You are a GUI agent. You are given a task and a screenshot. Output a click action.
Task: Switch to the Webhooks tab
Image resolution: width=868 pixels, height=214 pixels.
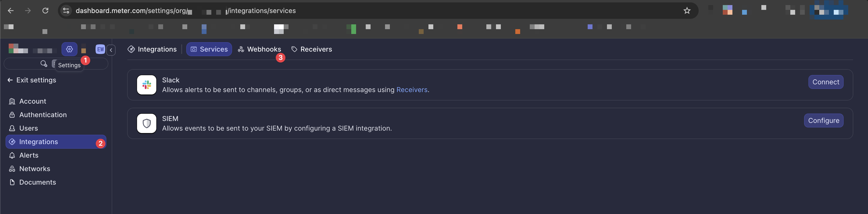[259, 49]
